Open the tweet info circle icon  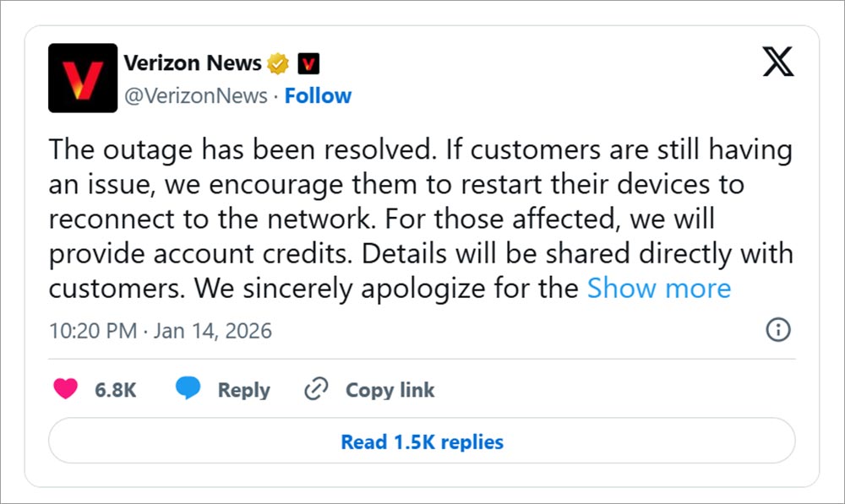(x=777, y=330)
